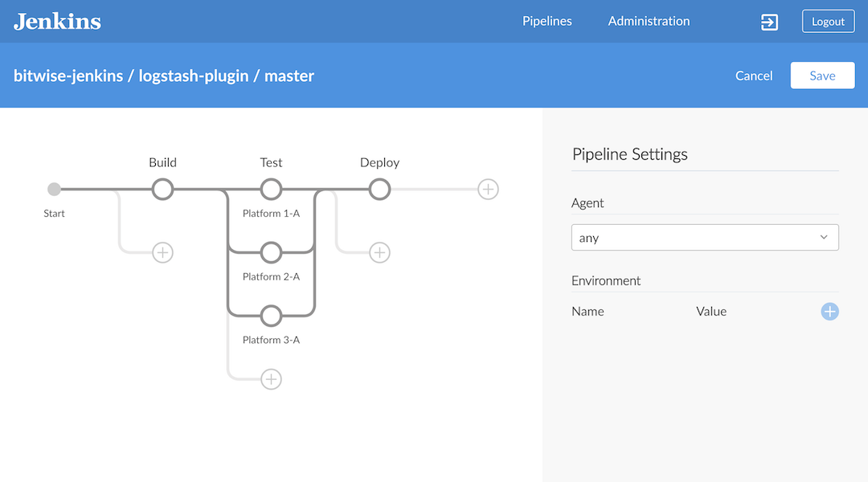Log out using the Logout button

point(828,22)
